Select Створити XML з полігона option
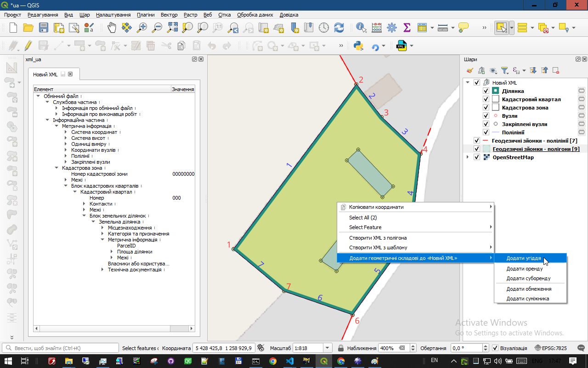 tap(378, 238)
